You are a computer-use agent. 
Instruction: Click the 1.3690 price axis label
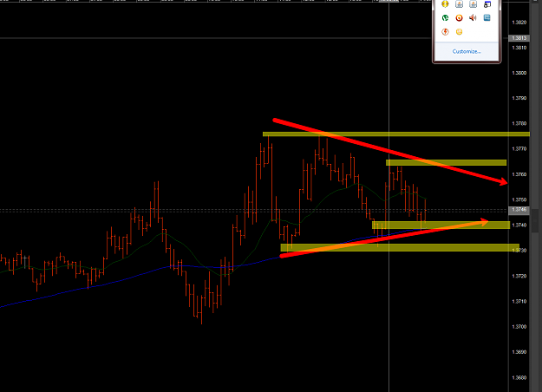(x=519, y=352)
